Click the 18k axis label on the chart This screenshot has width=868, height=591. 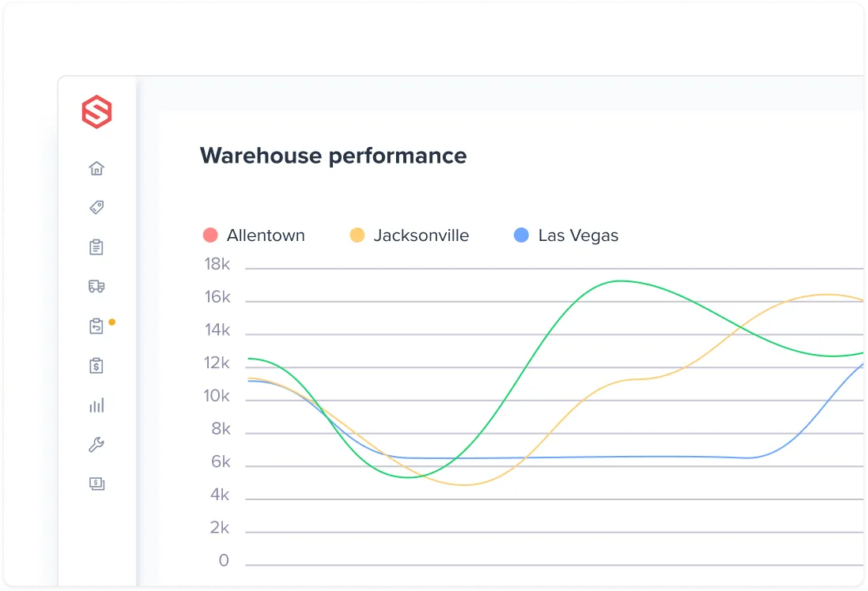pos(217,264)
